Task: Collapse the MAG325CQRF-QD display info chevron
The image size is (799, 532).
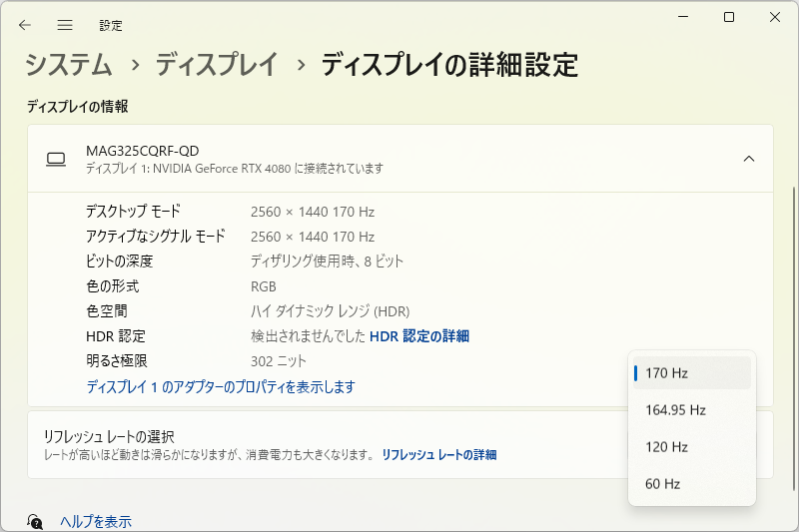Action: tap(749, 159)
